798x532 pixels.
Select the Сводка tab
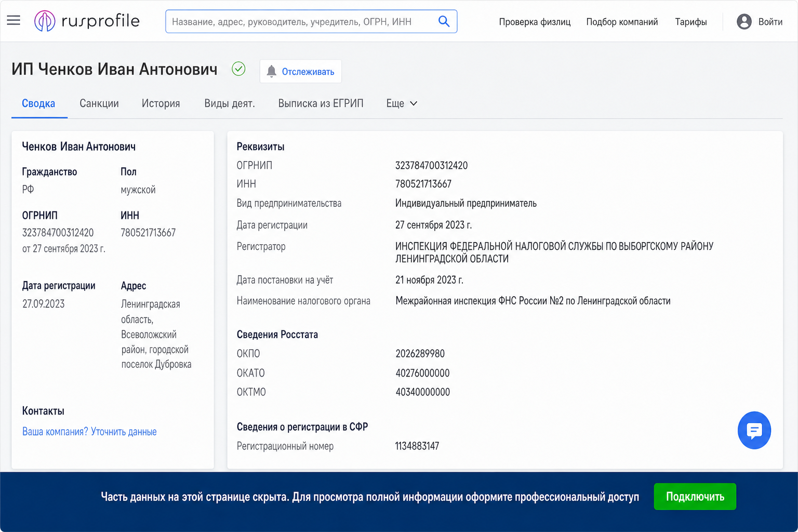tap(38, 103)
